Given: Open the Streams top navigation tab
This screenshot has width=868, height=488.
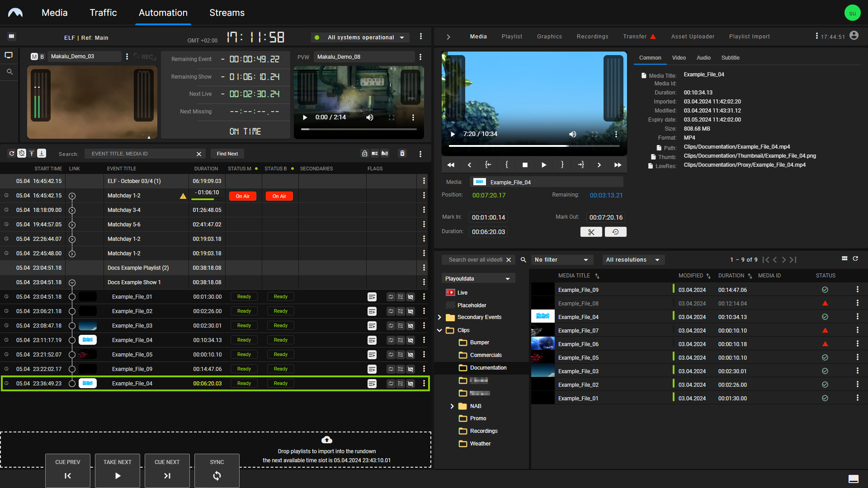Looking at the screenshot, I should (227, 13).
